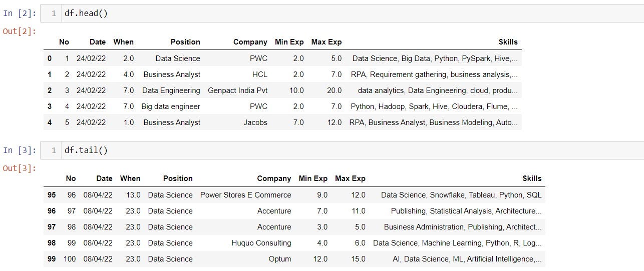644x271 pixels.
Task: Click the Huquo Consulting company cell
Action: (261, 243)
